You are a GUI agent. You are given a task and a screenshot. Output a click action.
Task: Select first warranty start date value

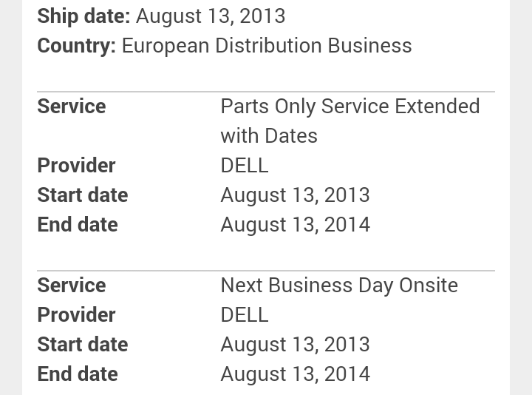pyautogui.click(x=295, y=195)
